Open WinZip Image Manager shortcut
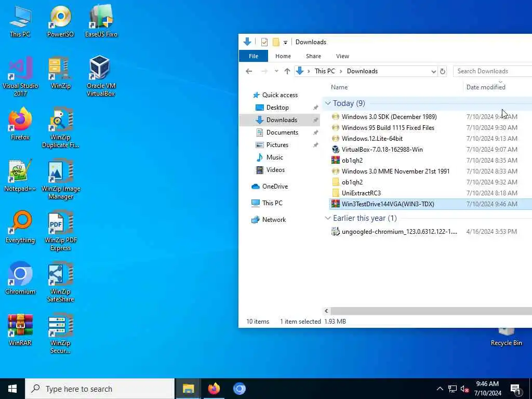This screenshot has width=532, height=399. click(60, 179)
